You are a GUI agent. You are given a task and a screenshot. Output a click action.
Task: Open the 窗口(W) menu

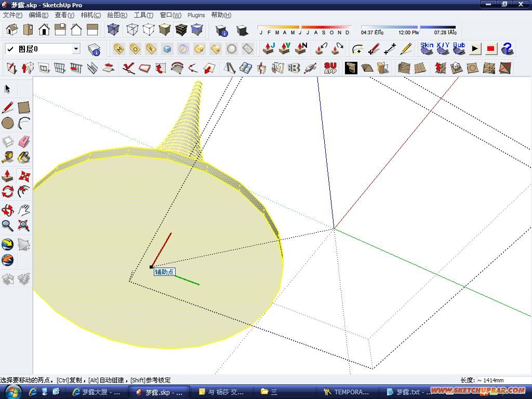(170, 15)
